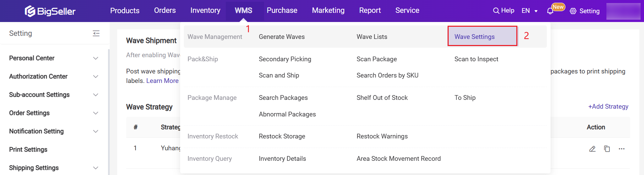Open the Setting gear icon
Screen dimensions: 644x175
(573, 11)
